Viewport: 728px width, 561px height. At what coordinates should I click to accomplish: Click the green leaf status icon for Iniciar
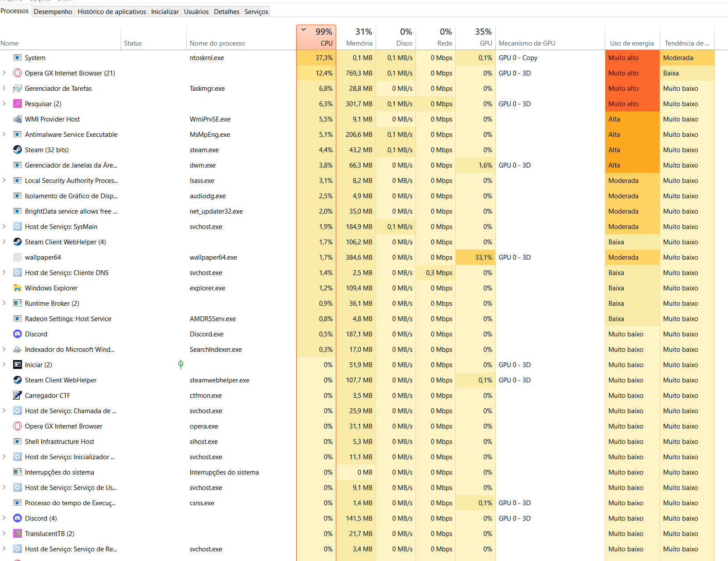[x=181, y=364]
